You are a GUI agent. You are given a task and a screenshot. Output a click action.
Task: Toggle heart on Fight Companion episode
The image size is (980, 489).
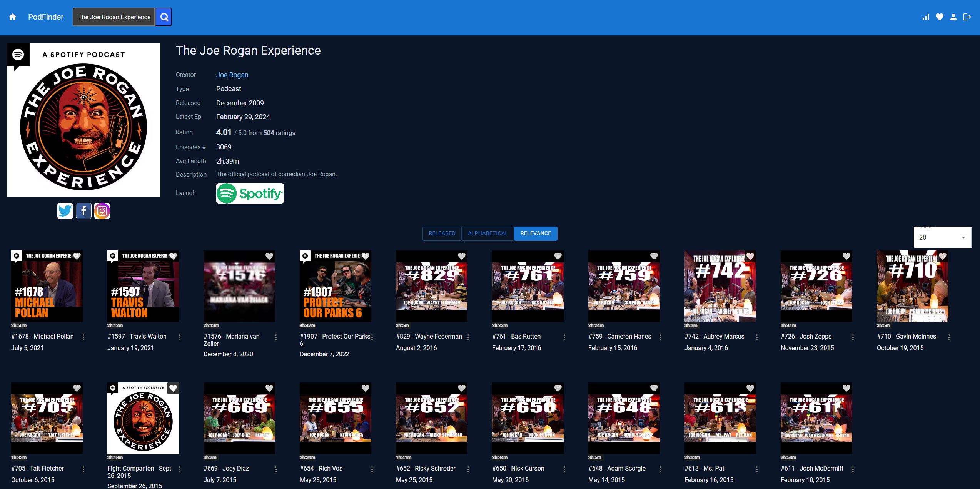[173, 388]
